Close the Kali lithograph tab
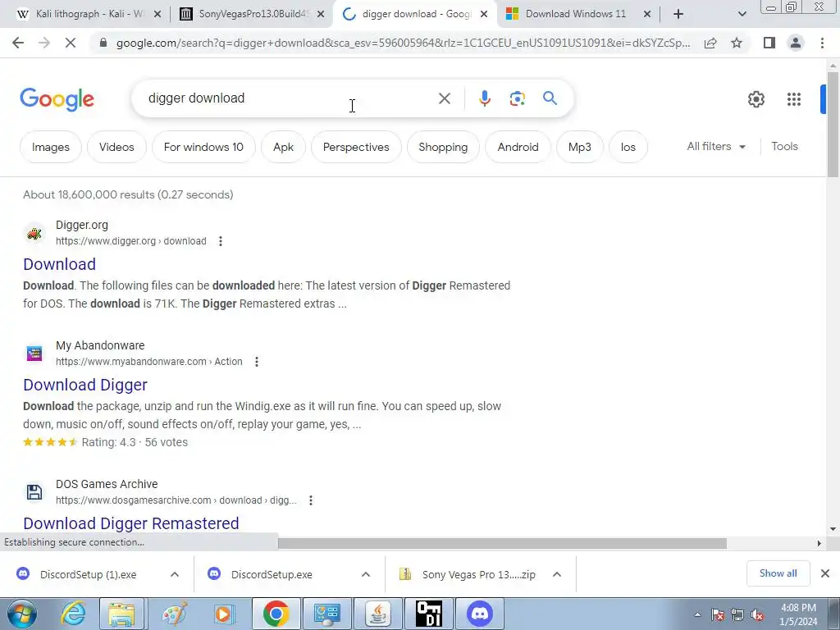840x630 pixels. [x=157, y=15]
